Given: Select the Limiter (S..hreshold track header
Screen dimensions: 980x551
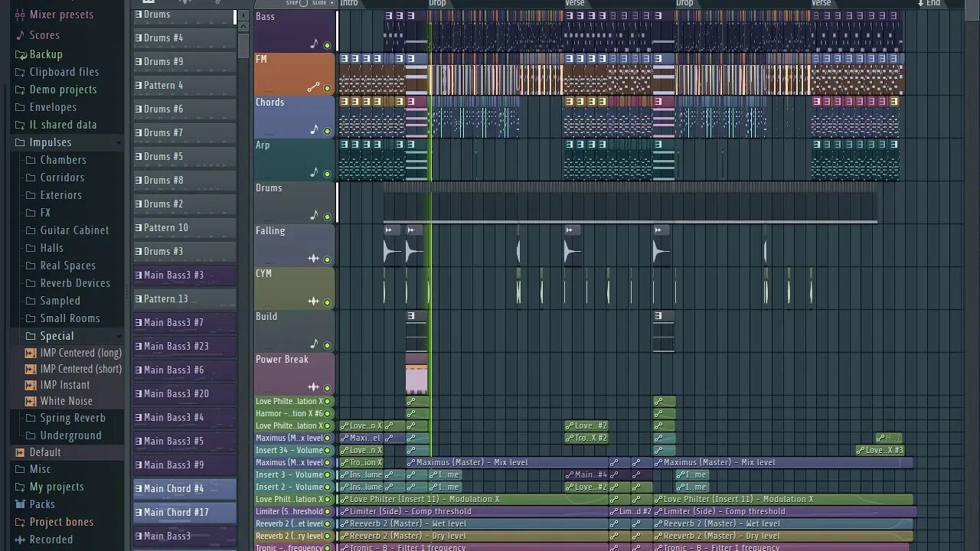Looking at the screenshot, I should (294, 511).
